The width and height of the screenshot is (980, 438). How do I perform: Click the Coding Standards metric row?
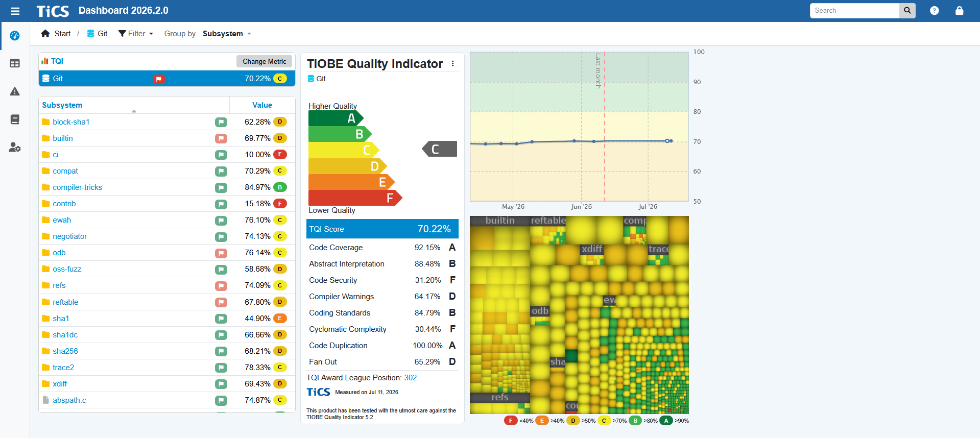[383, 313]
